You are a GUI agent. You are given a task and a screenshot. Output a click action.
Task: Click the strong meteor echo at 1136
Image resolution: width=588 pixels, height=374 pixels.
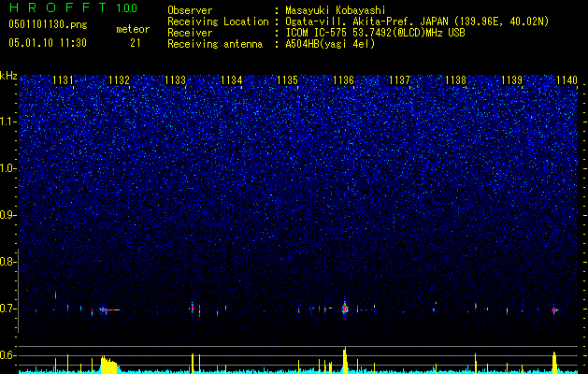coord(345,309)
